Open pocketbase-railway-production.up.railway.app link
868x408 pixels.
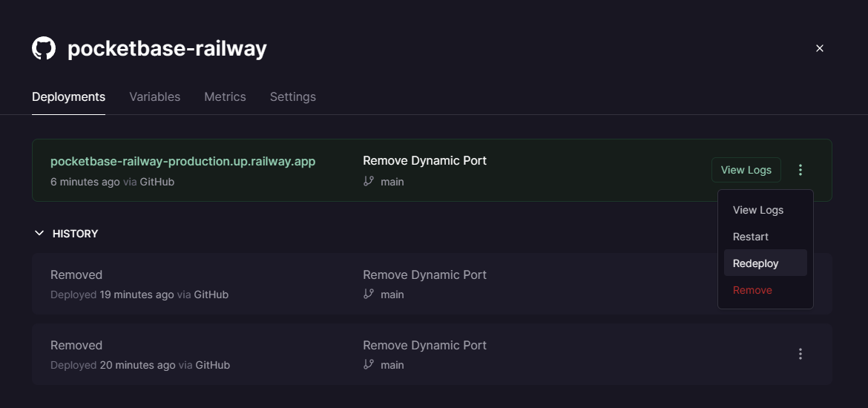183,161
